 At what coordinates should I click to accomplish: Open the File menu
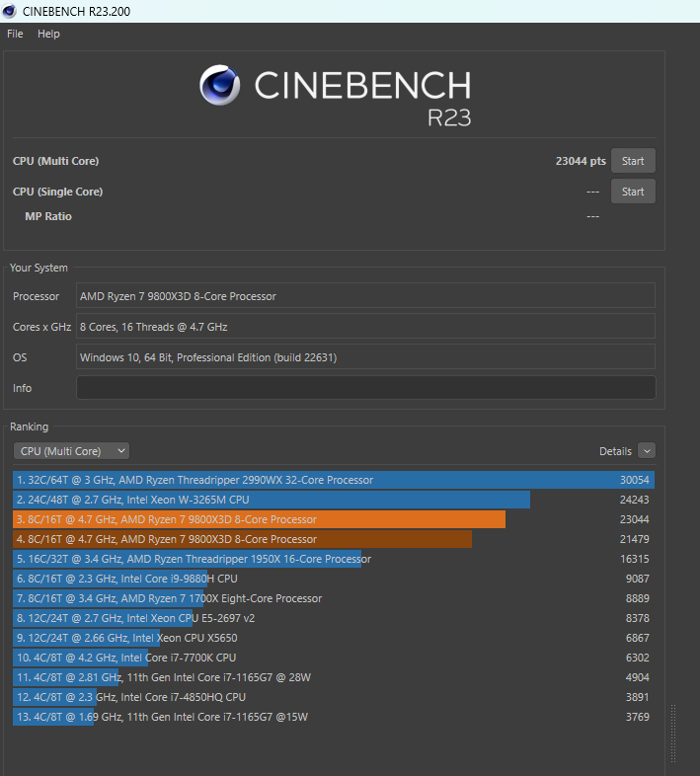pos(15,34)
